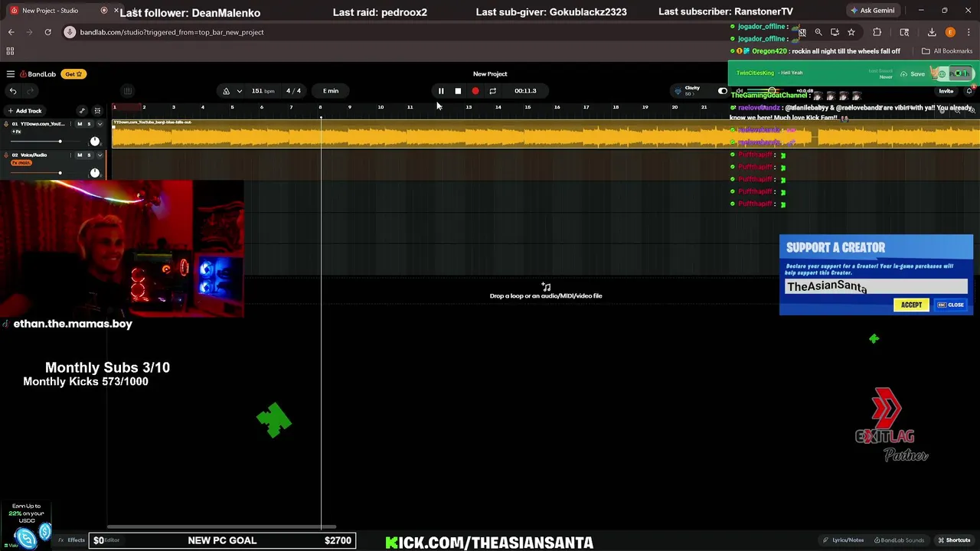This screenshot has height=551, width=980.
Task: Open Fx main on track 02
Action: 21,163
